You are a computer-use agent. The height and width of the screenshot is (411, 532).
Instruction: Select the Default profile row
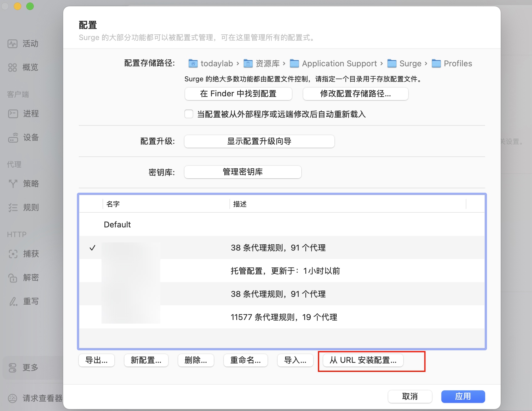click(117, 224)
